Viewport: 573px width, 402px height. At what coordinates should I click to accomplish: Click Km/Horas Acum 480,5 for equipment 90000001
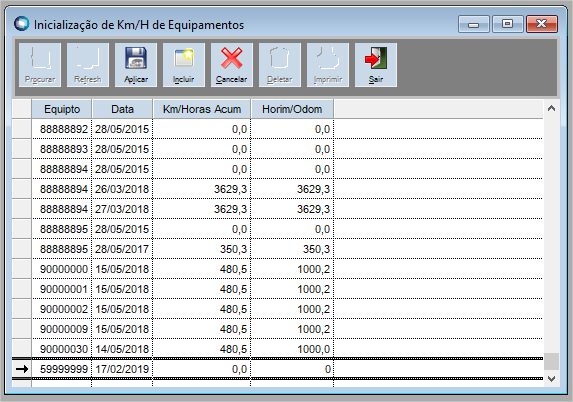(x=202, y=289)
